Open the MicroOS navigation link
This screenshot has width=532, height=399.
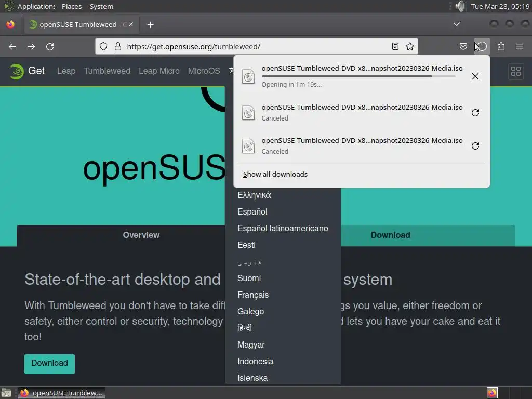point(204,71)
